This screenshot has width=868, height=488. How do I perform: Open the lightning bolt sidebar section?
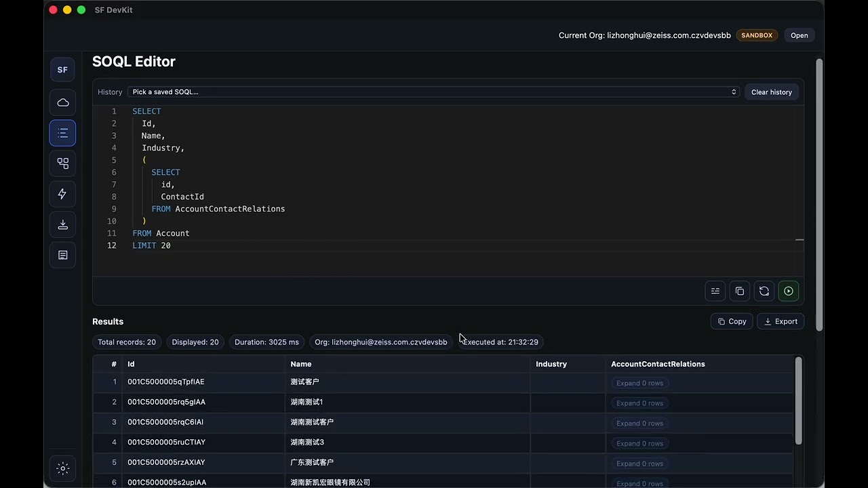62,194
